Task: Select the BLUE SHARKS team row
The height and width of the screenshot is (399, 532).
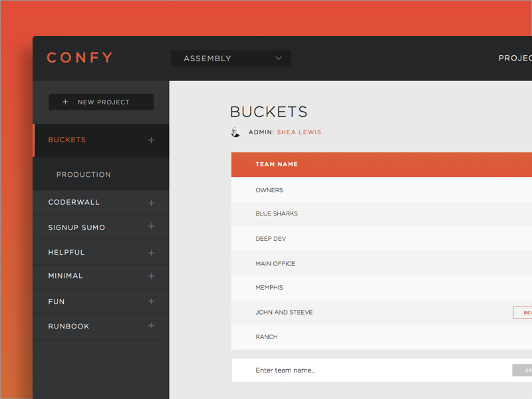Action: pyautogui.click(x=382, y=214)
